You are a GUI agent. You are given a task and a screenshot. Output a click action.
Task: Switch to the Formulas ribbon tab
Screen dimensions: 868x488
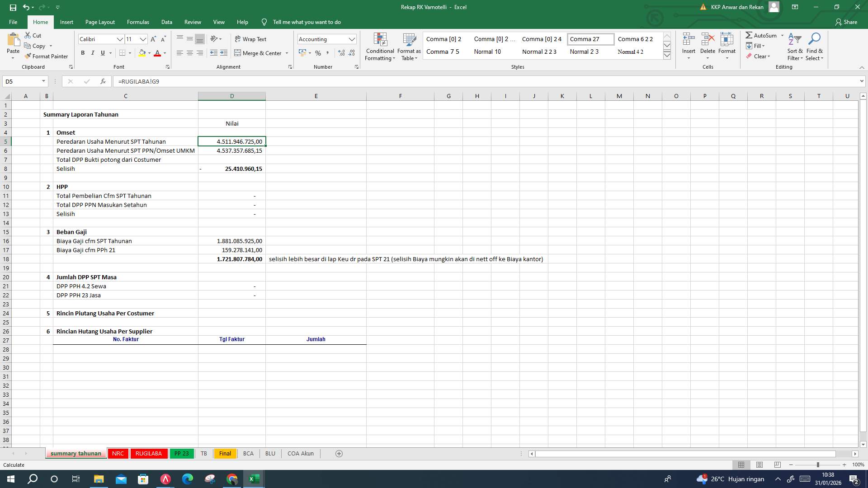[138, 22]
